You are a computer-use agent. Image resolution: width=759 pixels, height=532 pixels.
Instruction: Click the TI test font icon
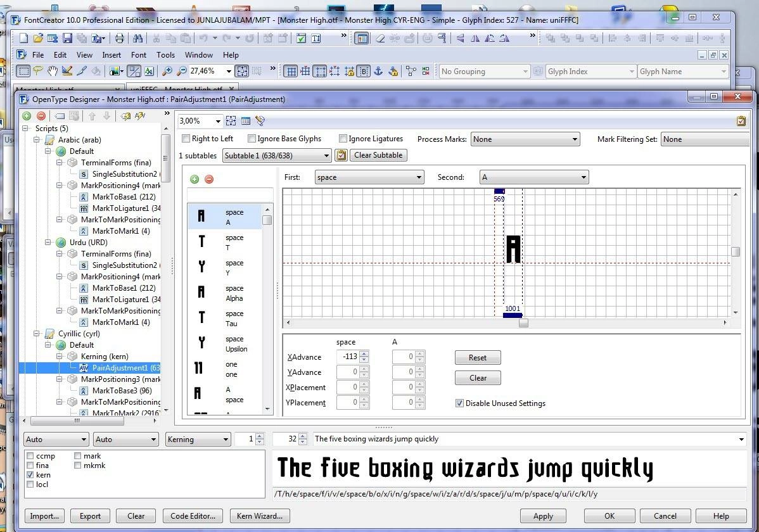pos(316,38)
